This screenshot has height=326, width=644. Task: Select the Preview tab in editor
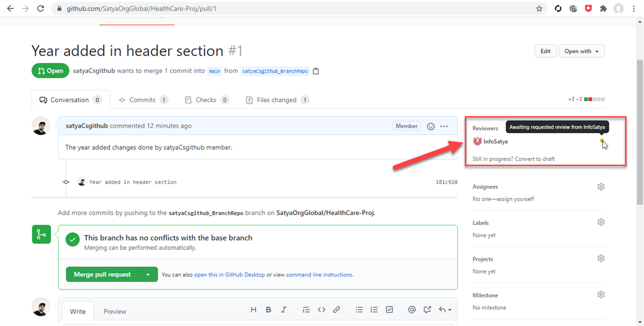tap(114, 311)
